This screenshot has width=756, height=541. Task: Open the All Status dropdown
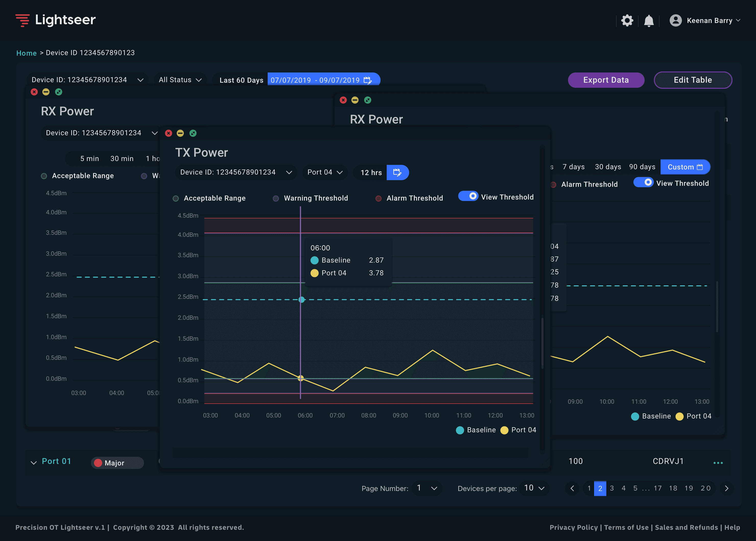[x=180, y=80]
